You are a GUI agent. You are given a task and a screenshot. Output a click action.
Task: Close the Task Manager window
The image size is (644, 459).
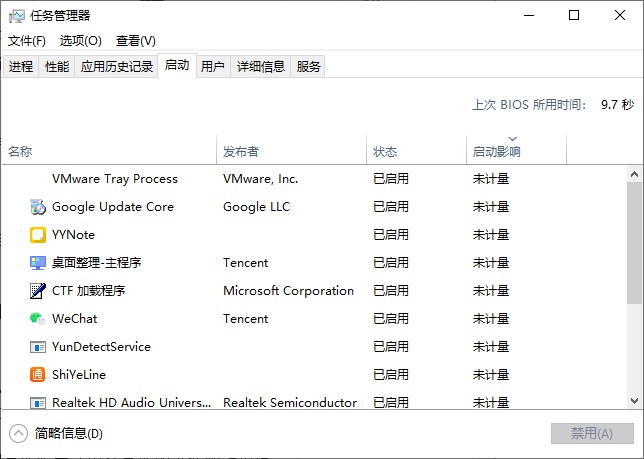620,16
